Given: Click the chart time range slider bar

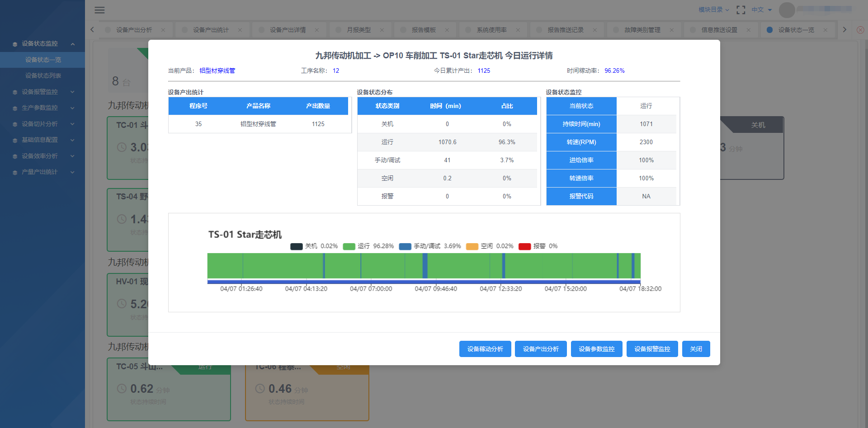Looking at the screenshot, I should pyautogui.click(x=424, y=282).
